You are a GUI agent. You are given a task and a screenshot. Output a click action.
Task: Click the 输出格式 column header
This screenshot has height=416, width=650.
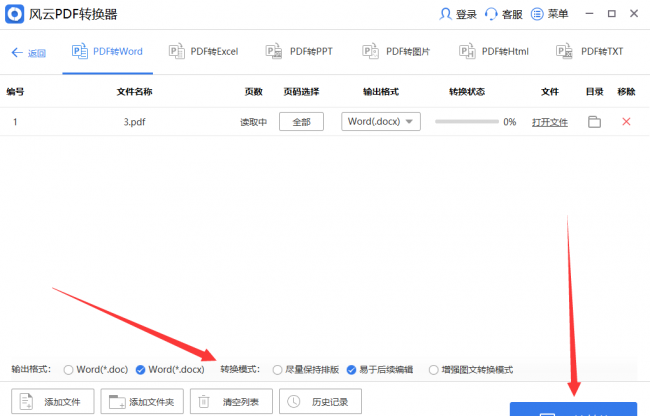pyautogui.click(x=381, y=92)
